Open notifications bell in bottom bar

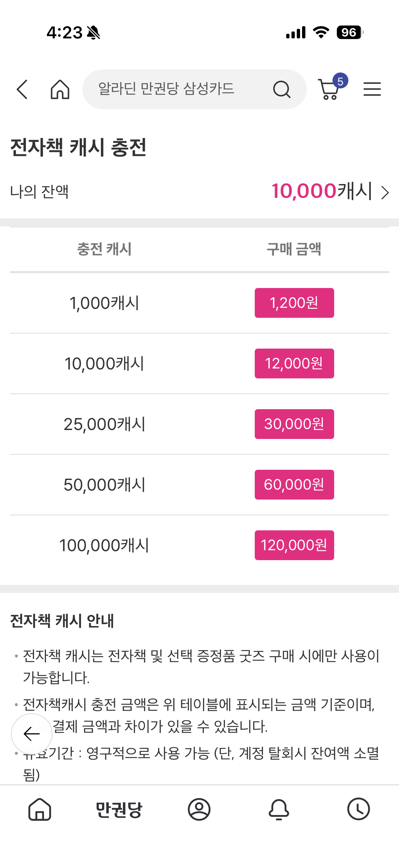[279, 809]
